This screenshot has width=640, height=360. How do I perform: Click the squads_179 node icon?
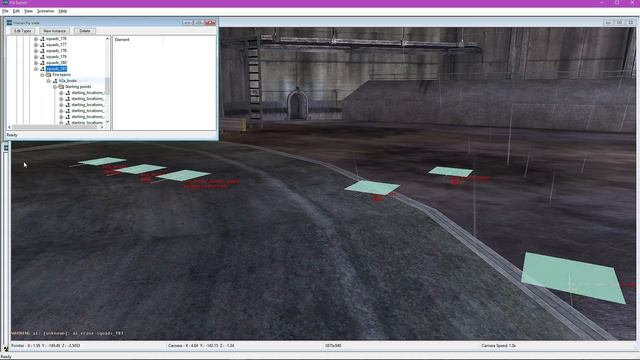(42, 57)
